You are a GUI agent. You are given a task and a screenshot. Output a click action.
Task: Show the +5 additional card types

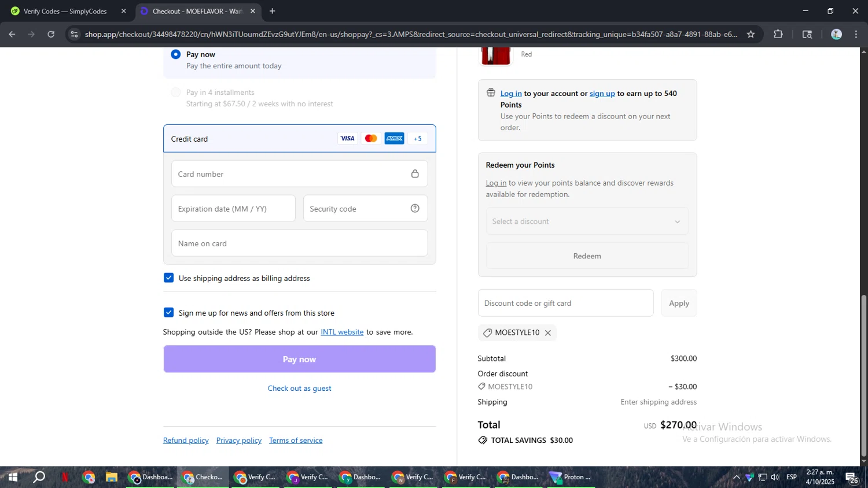pos(418,138)
